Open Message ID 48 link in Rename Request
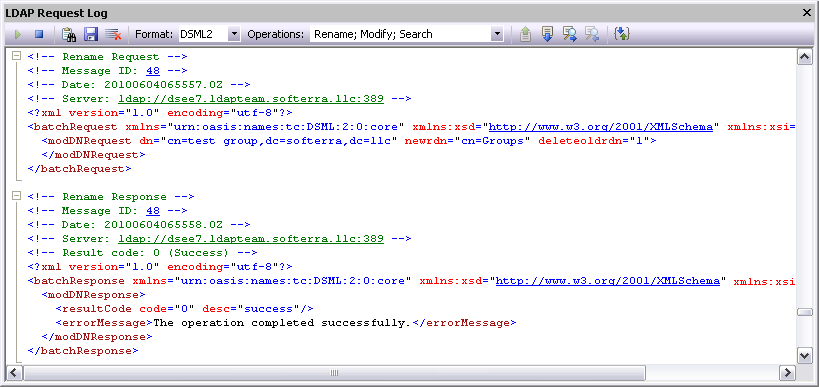Screen dimensions: 819x387 point(153,71)
